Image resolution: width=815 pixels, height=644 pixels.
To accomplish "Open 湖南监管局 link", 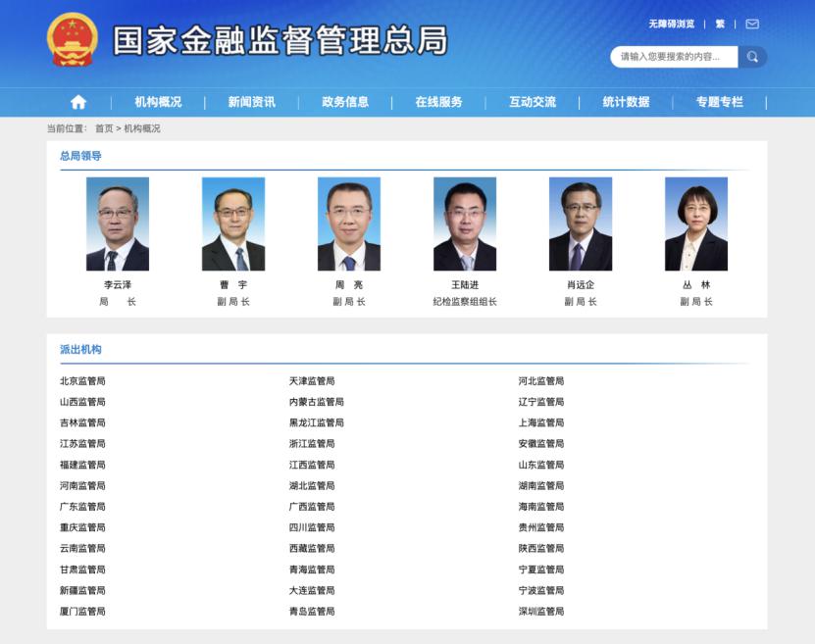I will tap(541, 485).
